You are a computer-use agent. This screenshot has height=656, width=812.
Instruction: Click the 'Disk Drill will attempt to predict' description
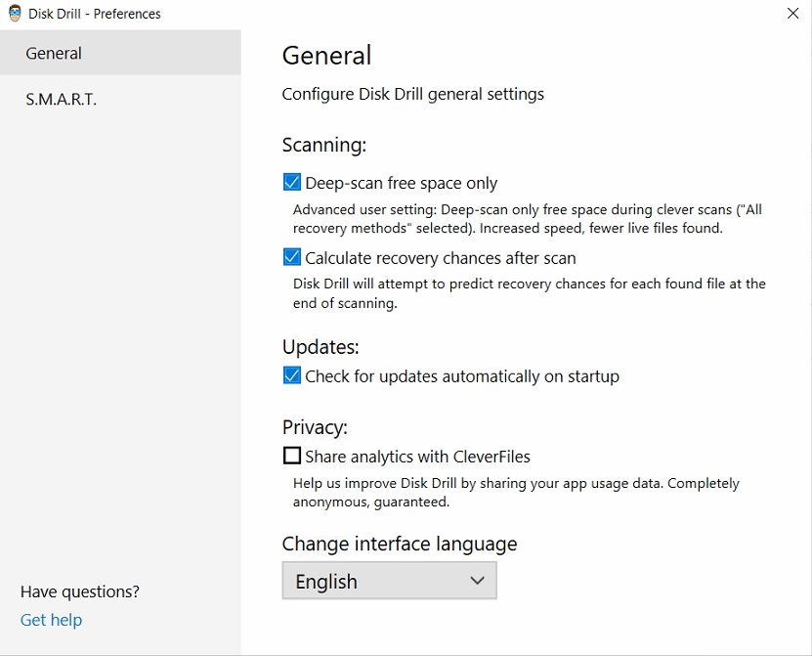530,293
